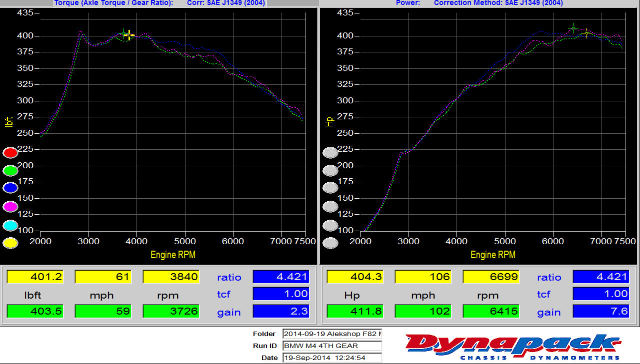Select the yellow crosshair cursor on torque graph
Screen dimensions: 640x364
click(129, 35)
